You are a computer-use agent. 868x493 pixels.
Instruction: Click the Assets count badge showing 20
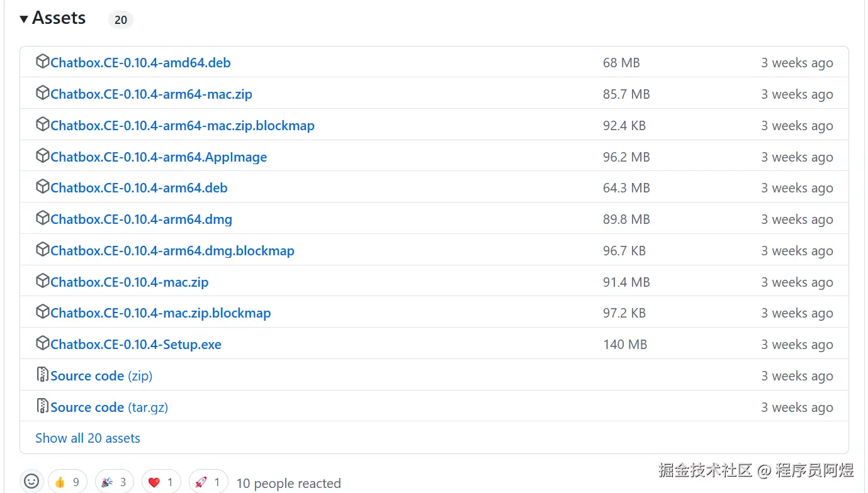point(121,19)
